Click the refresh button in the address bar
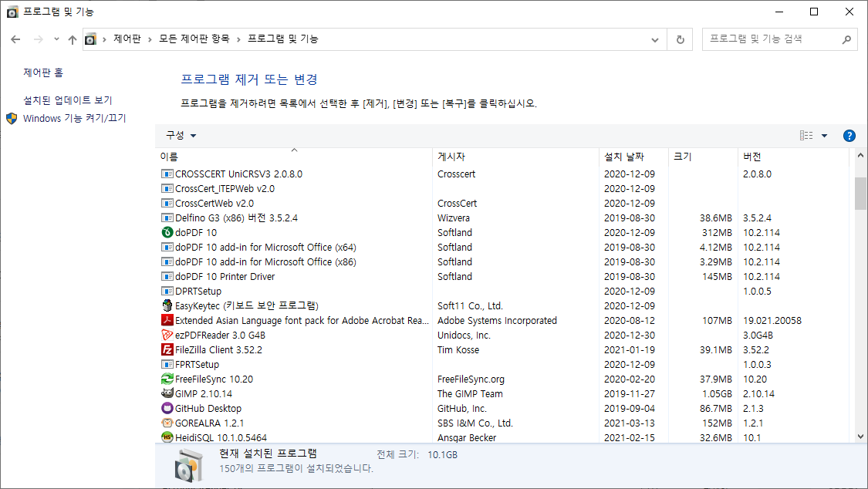The height and width of the screenshot is (489, 868). click(681, 39)
